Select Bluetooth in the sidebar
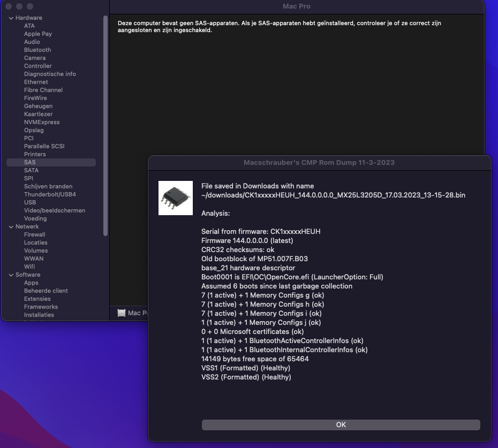Viewport: 498px width, 448px height. [37, 50]
